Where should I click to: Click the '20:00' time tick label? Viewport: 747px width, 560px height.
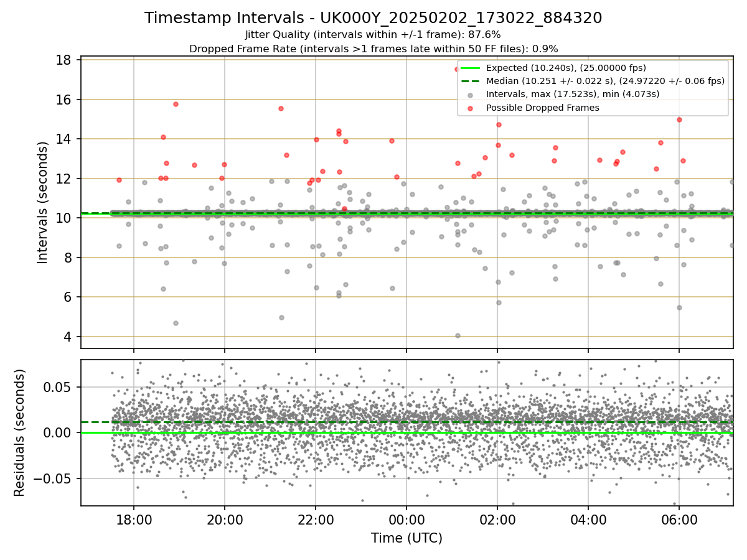pyautogui.click(x=225, y=519)
